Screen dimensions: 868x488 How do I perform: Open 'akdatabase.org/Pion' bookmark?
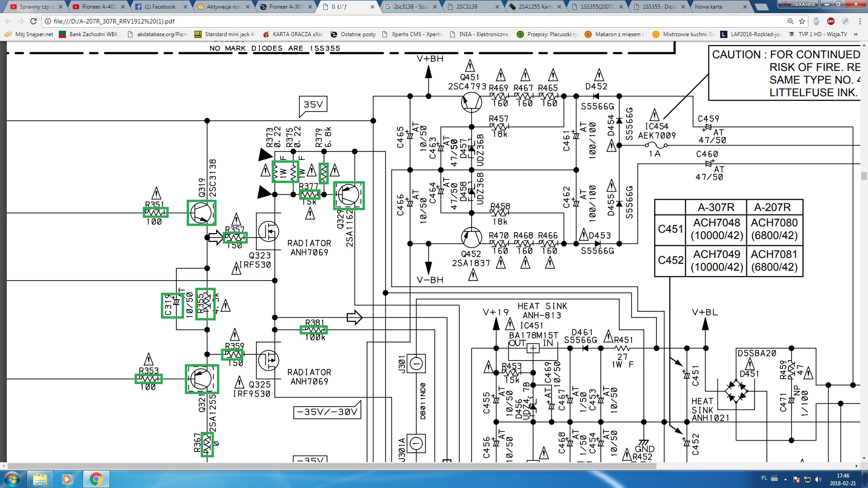158,34
